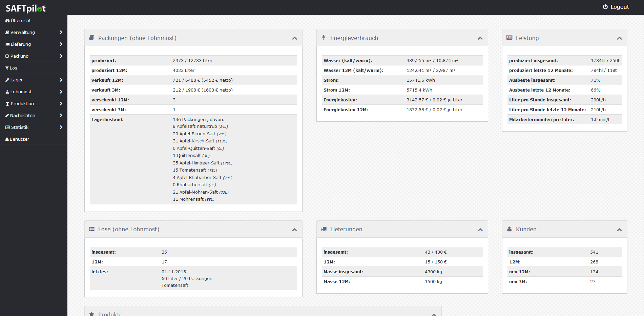Click the book icon in Packungen header
The width and height of the screenshot is (644, 316).
pyautogui.click(x=91, y=38)
